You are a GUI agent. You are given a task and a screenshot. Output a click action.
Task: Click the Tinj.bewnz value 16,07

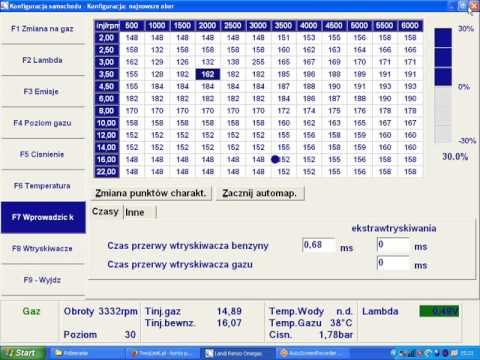(x=229, y=323)
